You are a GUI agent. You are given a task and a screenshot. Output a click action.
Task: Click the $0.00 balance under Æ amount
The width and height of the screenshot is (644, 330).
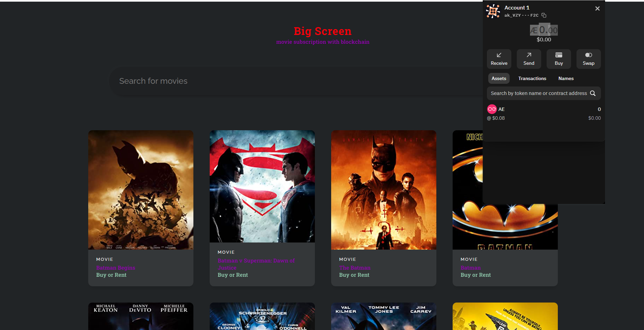[544, 40]
